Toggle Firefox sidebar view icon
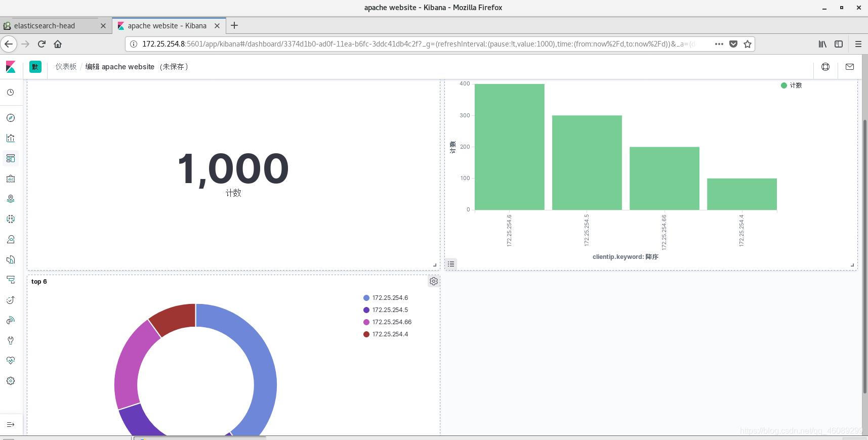The height and width of the screenshot is (440, 868). click(839, 44)
